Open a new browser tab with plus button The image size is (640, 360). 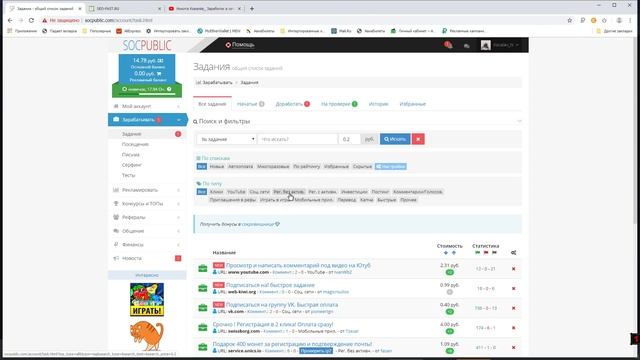252,9
